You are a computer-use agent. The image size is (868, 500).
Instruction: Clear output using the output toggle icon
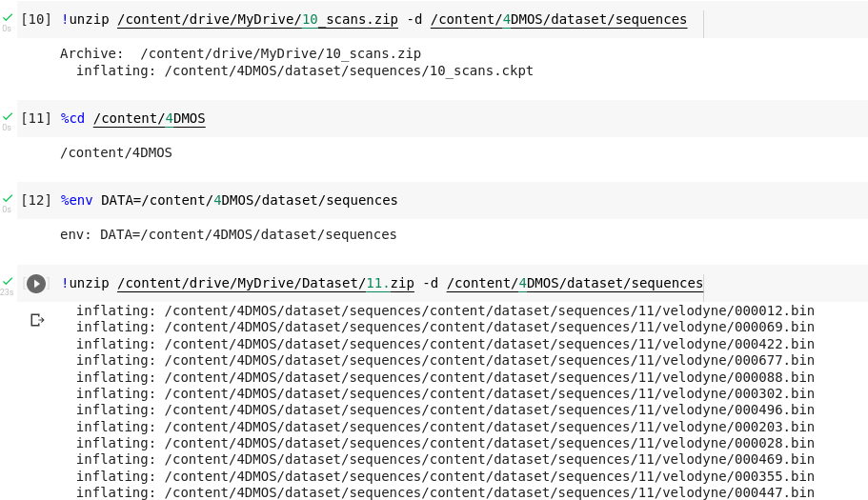(x=37, y=320)
